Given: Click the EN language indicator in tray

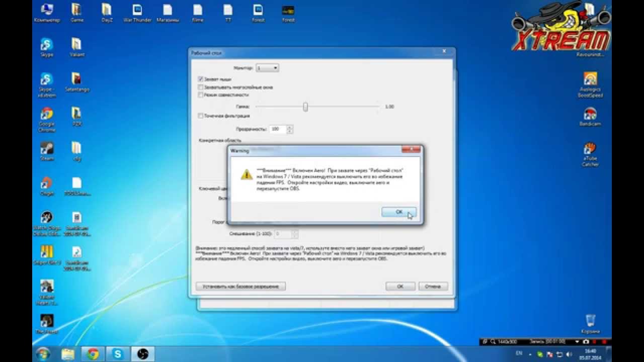Looking at the screenshot, I should click(x=519, y=353).
